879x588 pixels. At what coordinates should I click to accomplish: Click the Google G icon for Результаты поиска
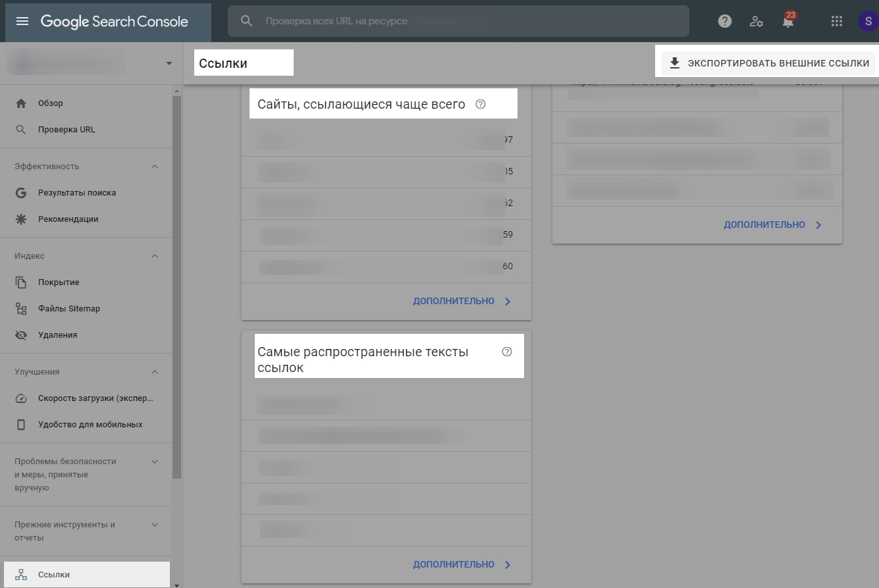[21, 193]
